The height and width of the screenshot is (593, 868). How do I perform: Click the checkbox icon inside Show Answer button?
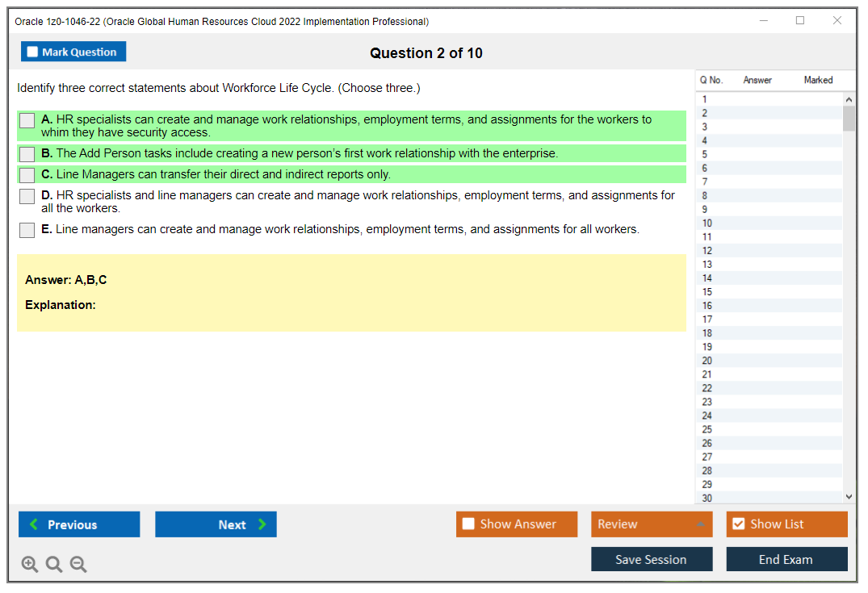pos(468,524)
